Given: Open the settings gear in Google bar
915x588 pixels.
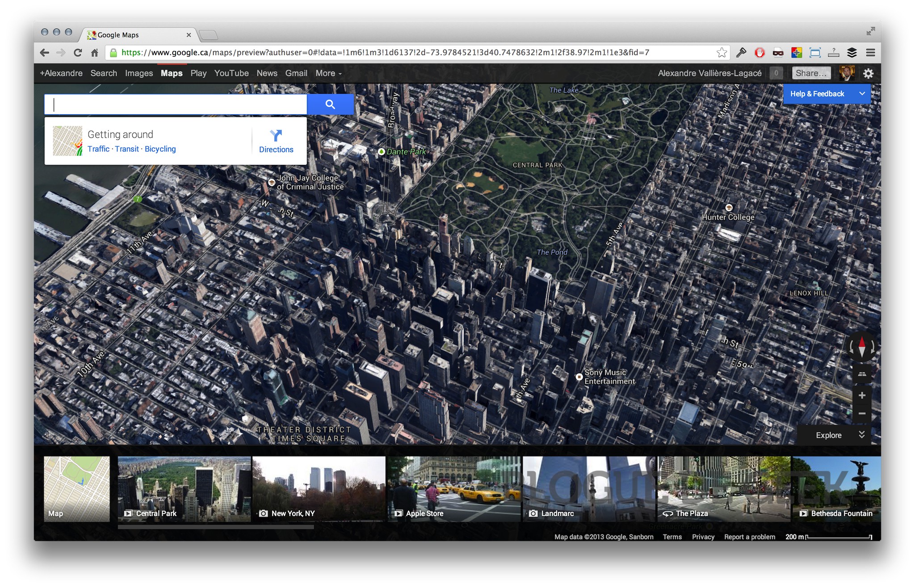Looking at the screenshot, I should [868, 73].
